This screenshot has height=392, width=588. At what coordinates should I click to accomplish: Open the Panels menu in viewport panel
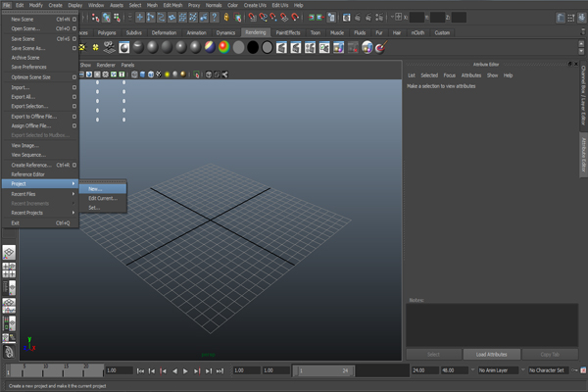(127, 65)
